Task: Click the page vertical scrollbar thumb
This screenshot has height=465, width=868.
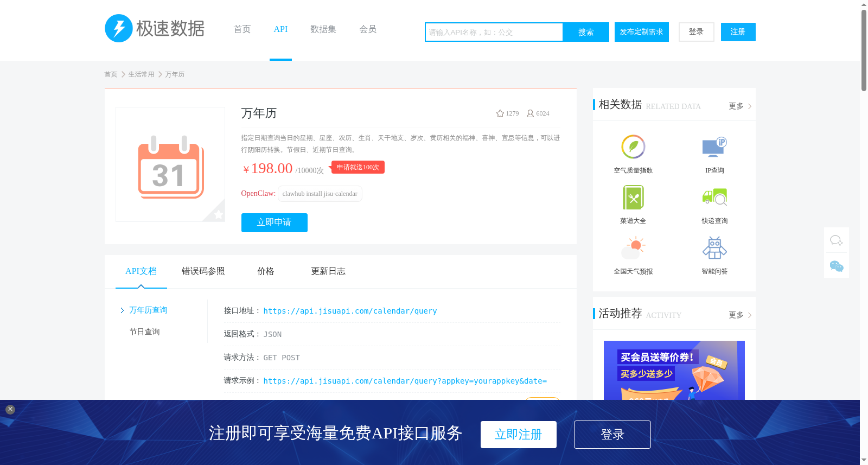Action: click(864, 50)
